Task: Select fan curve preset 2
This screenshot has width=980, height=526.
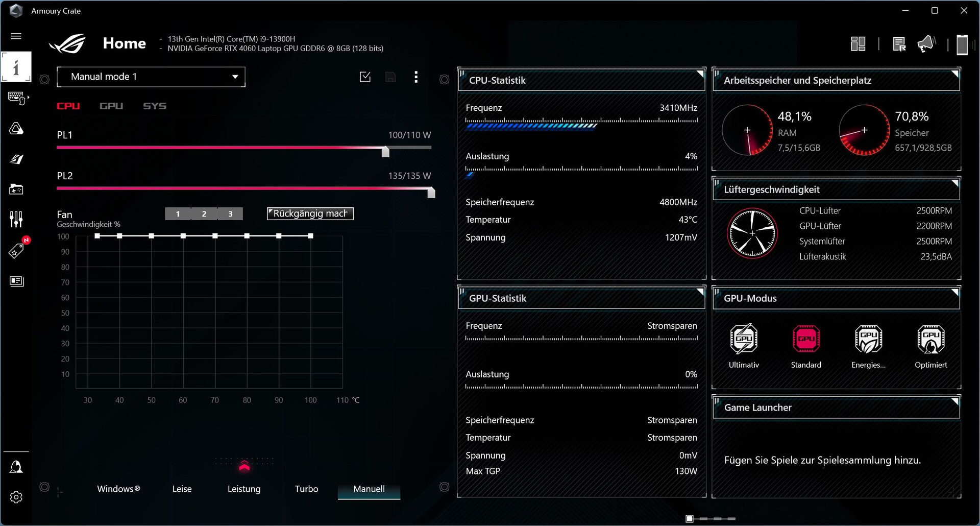Action: tap(204, 214)
